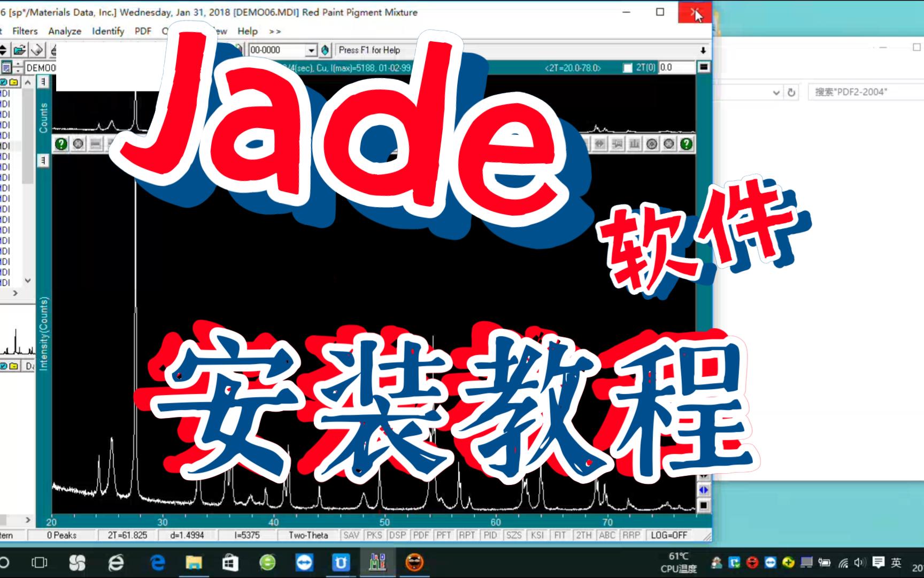924x578 pixels.
Task: Click Two-Theta status bar text
Action: 308,535
